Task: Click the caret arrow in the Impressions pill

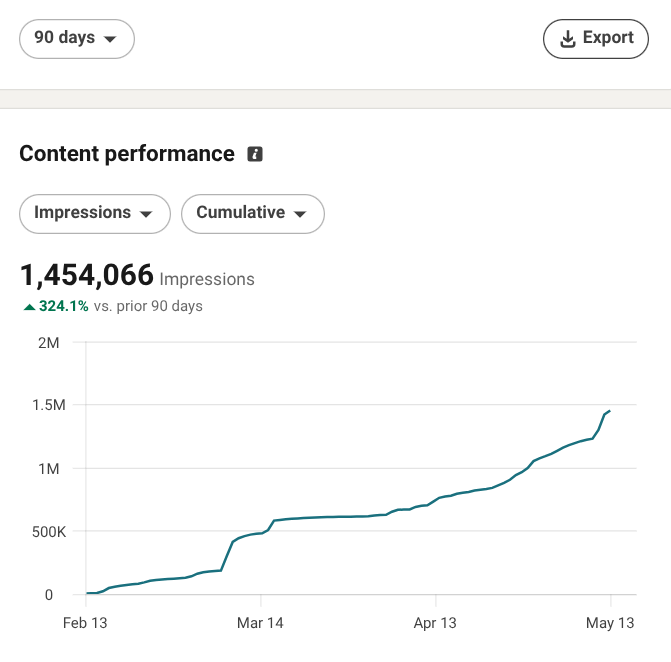Action: click(146, 214)
